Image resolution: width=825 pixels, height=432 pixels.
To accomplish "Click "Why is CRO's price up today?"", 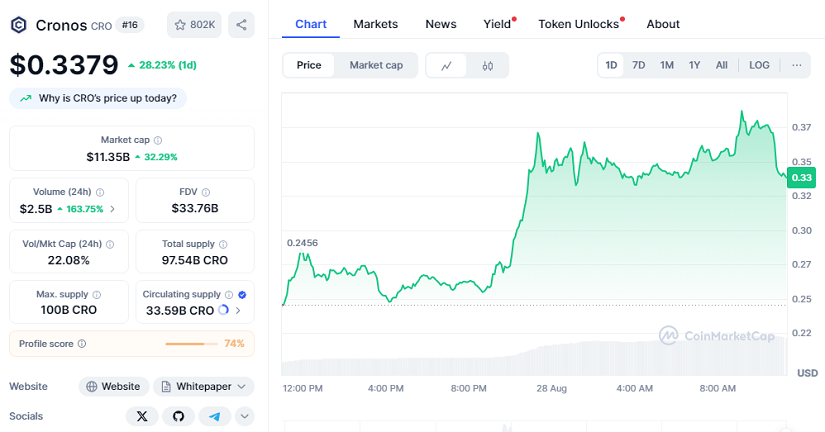I will pyautogui.click(x=98, y=98).
